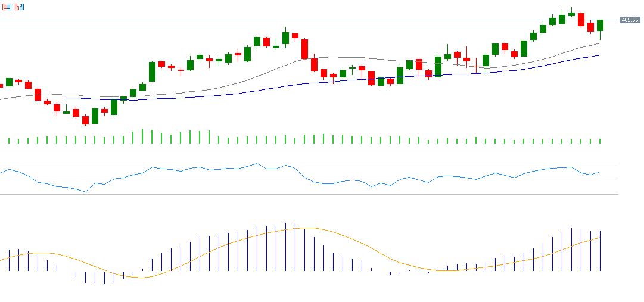Click the 405.55 current price label
The height and width of the screenshot is (302, 644).
tap(630, 20)
